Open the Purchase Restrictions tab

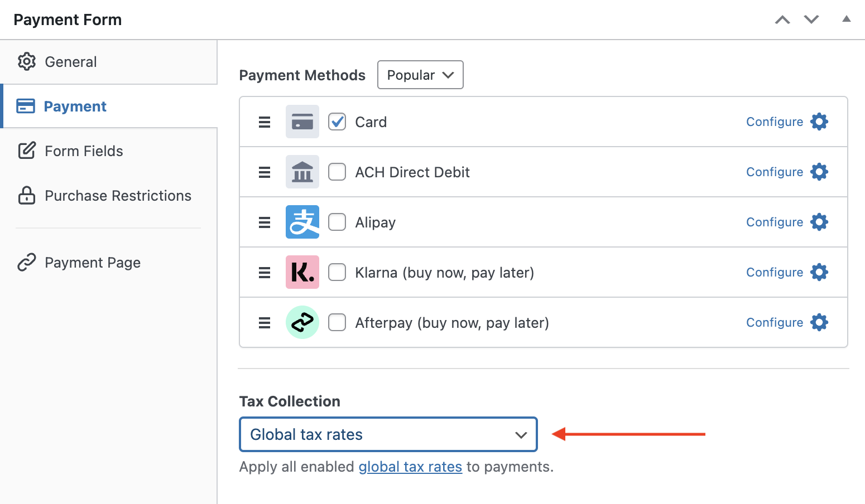click(118, 196)
